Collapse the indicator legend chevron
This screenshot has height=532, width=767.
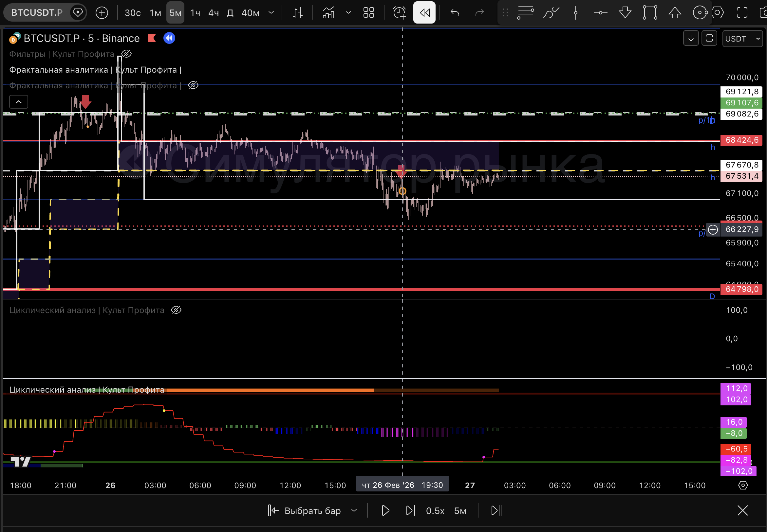tap(19, 102)
